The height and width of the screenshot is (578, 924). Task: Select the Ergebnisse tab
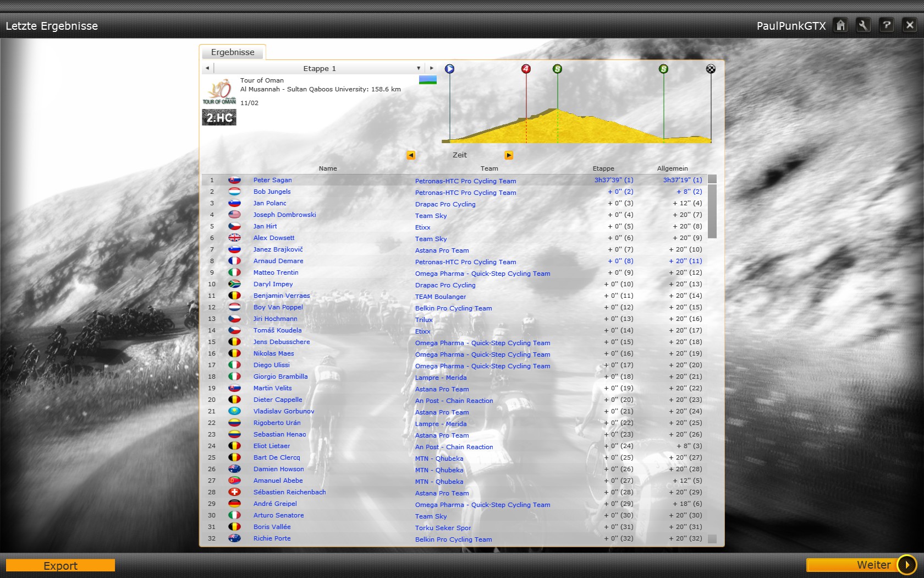[x=233, y=52]
